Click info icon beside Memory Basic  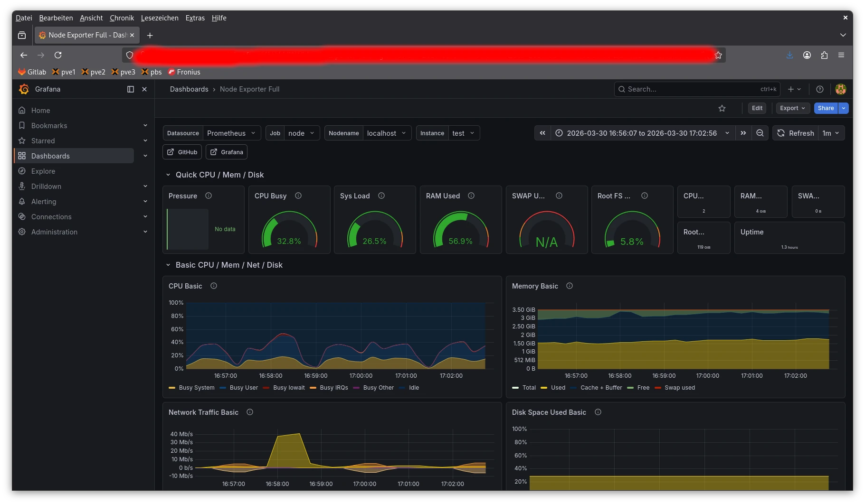[570, 286]
